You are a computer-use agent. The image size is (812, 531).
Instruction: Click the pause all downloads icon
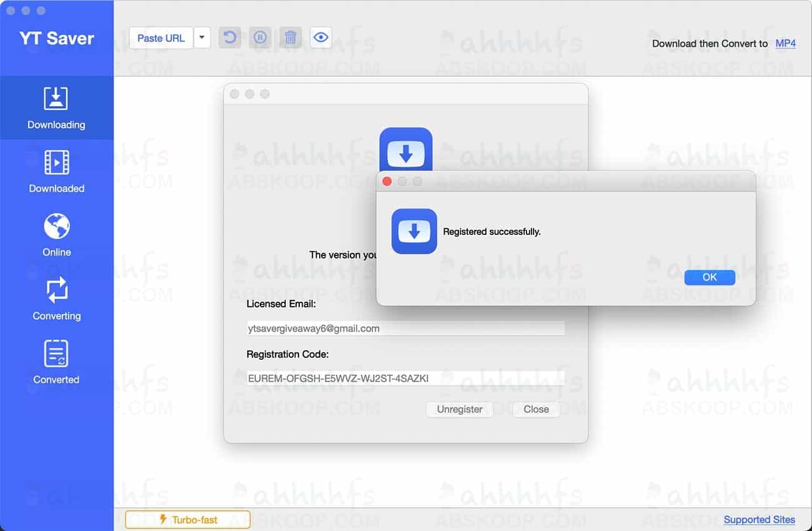coord(260,37)
